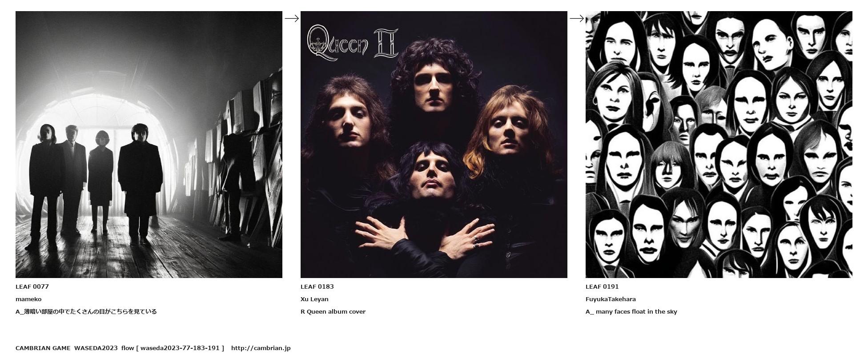This screenshot has height=359, width=868.
Task: Click the CAMBRIAN GAME footer title
Action: click(43, 348)
